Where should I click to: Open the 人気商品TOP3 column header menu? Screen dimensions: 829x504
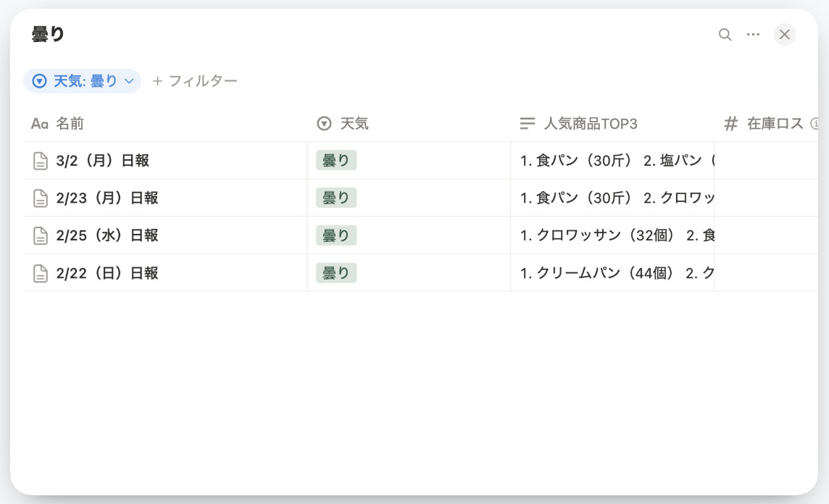591,123
